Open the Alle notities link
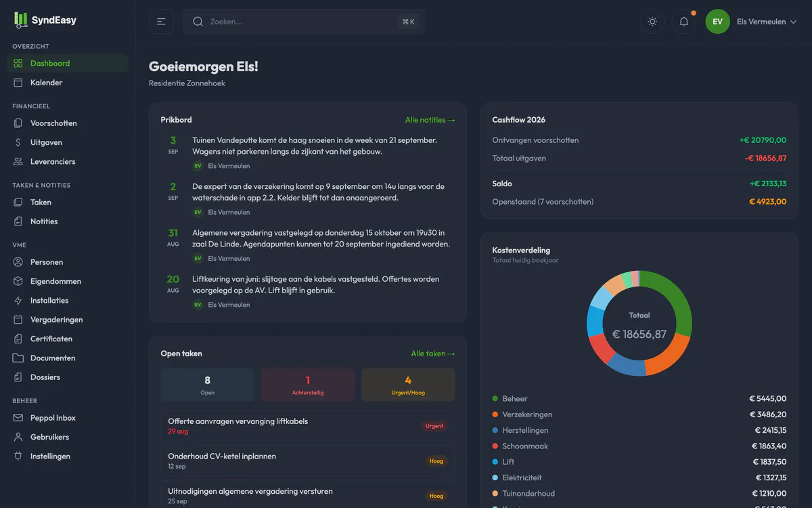812x508 pixels. [430, 120]
